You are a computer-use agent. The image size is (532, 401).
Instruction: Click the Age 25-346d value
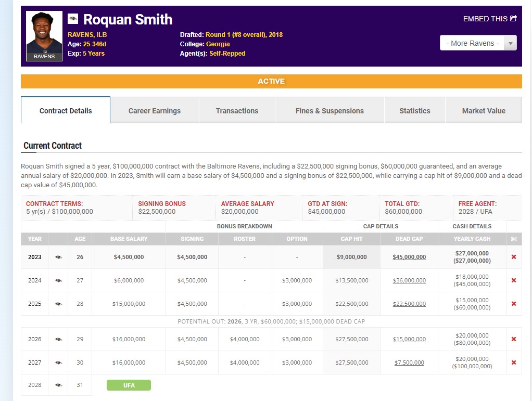(x=95, y=44)
